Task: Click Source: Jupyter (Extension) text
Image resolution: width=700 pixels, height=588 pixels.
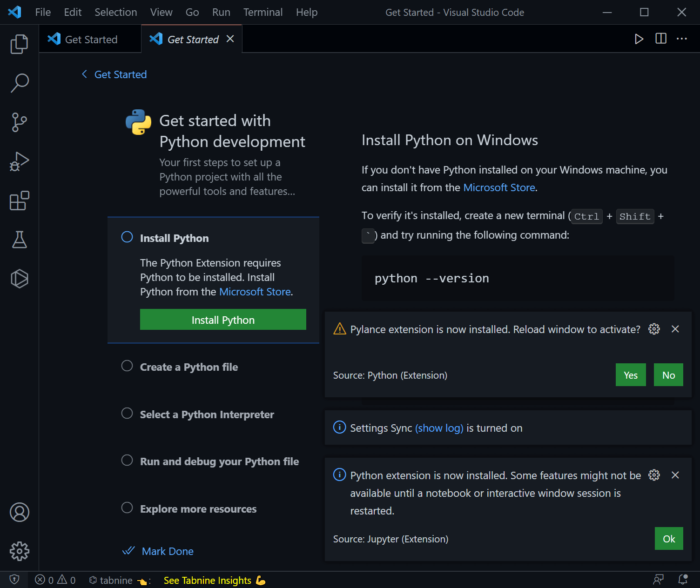Action: 390,539
